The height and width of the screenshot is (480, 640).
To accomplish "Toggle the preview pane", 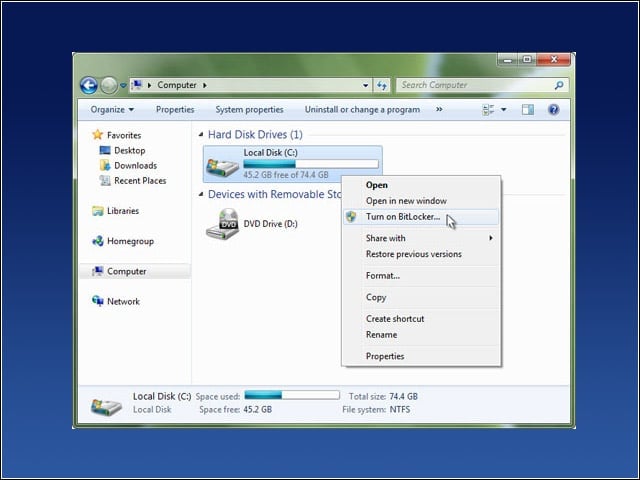I will tap(527, 109).
